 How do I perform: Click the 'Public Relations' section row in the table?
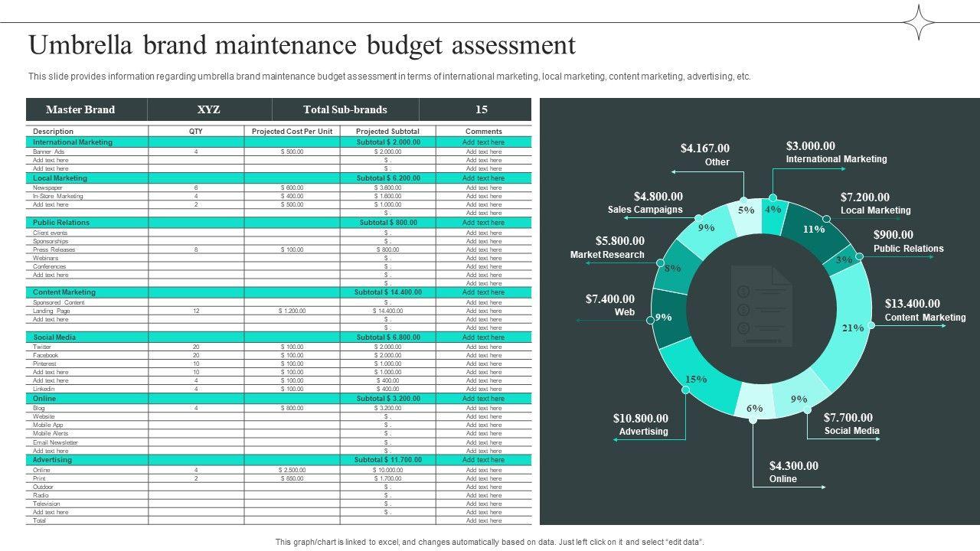(279, 223)
